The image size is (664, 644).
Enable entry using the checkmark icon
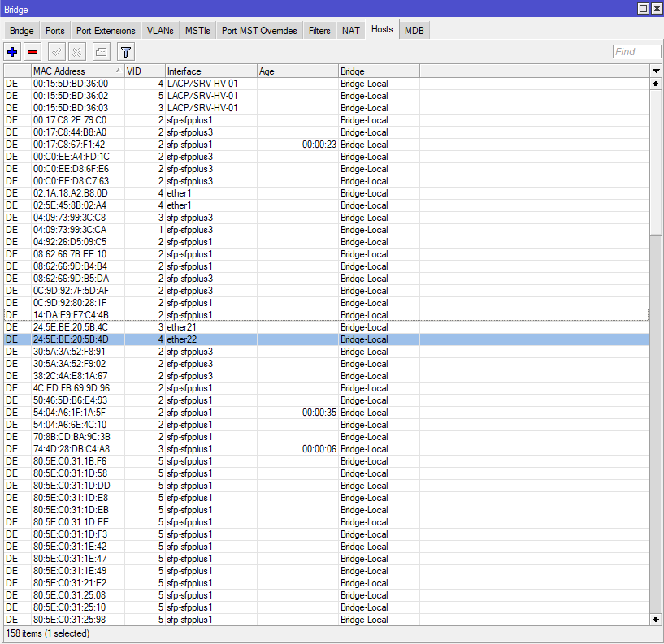point(56,52)
